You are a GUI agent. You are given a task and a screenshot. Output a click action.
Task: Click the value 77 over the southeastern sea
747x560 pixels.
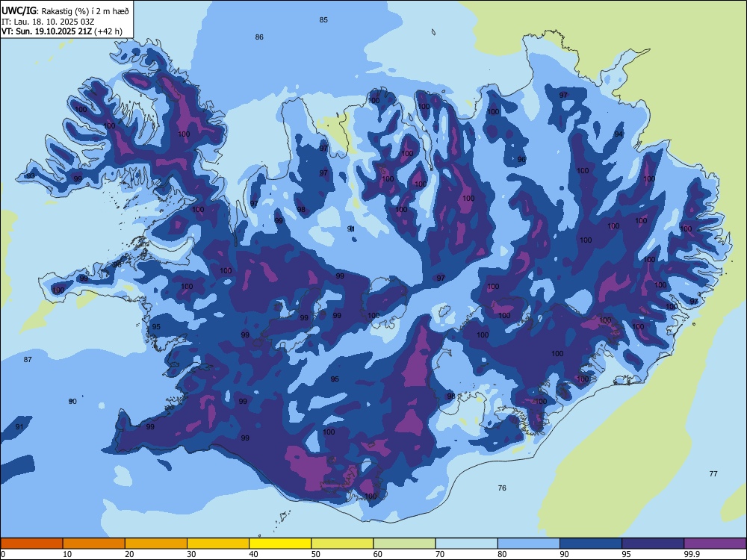713,474
